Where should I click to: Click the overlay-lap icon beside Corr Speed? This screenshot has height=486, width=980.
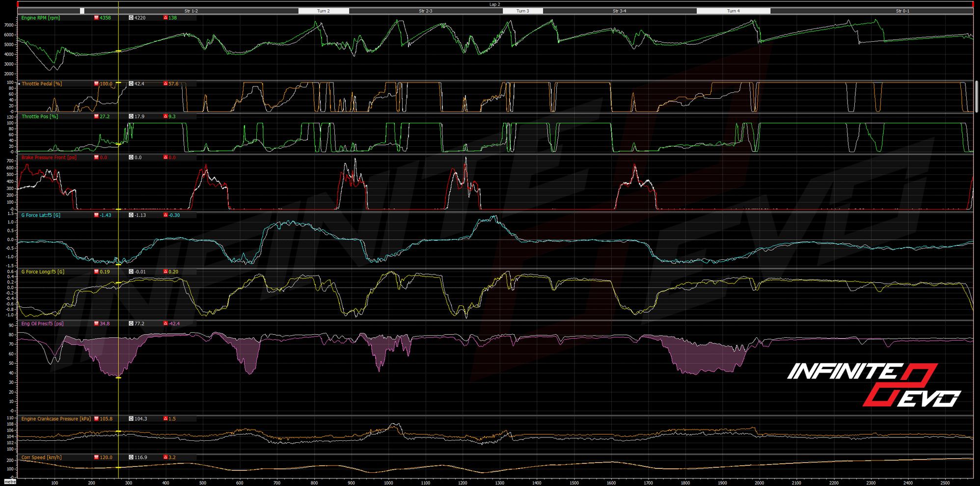click(131, 458)
